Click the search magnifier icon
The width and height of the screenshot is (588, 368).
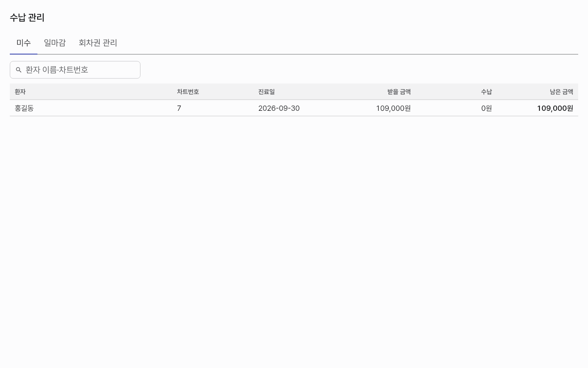pyautogui.click(x=18, y=70)
